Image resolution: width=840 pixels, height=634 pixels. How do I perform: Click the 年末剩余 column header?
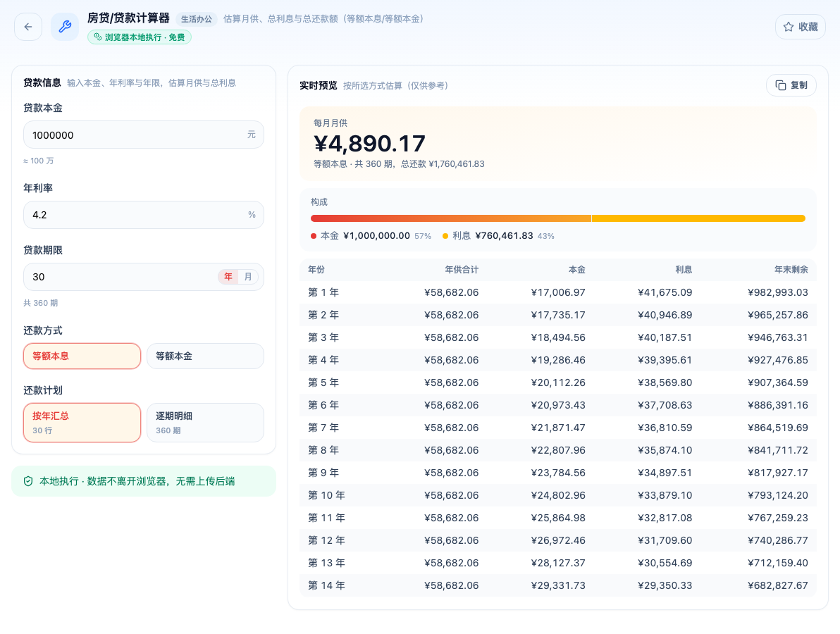[x=791, y=270]
